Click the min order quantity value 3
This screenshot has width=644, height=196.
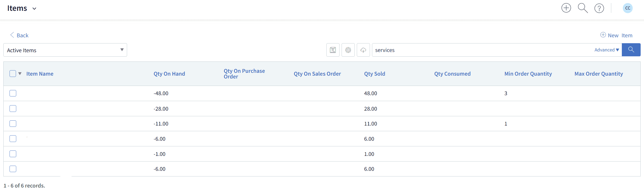point(506,93)
